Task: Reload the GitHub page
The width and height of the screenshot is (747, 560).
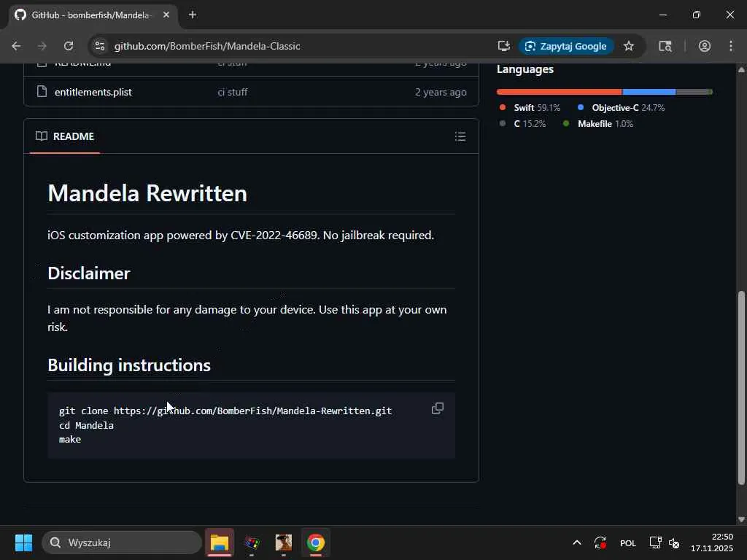Action: (x=69, y=46)
